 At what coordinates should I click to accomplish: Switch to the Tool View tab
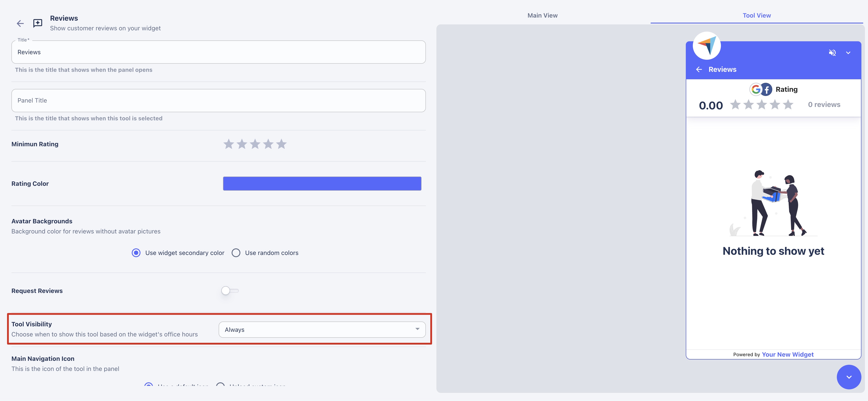pyautogui.click(x=756, y=16)
